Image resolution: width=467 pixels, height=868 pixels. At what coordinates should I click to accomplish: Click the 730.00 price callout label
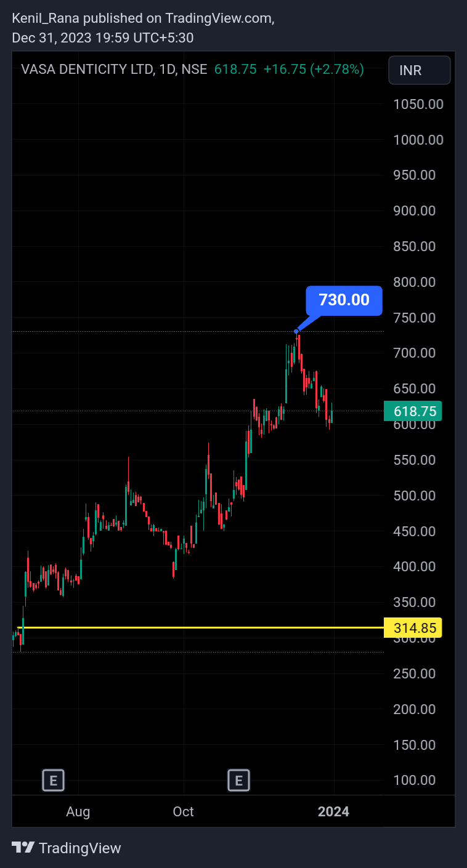coord(344,300)
